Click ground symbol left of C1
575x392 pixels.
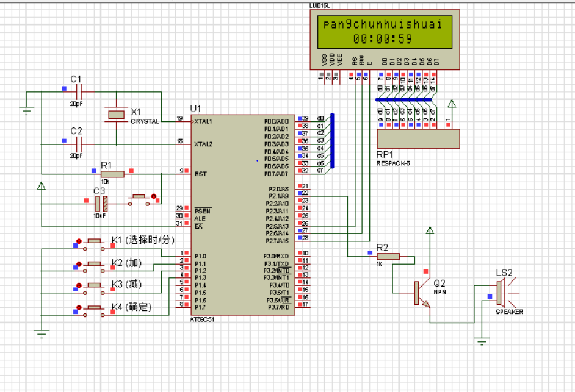click(x=26, y=110)
